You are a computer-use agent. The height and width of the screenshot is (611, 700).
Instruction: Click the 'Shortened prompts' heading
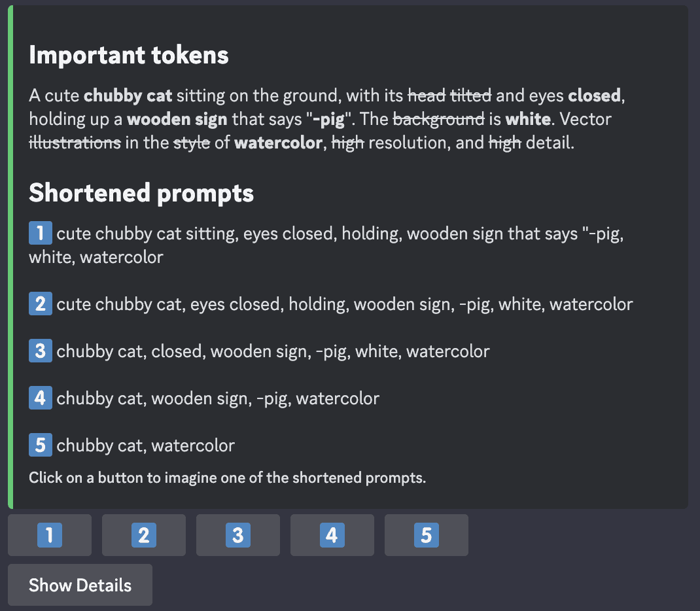[141, 193]
